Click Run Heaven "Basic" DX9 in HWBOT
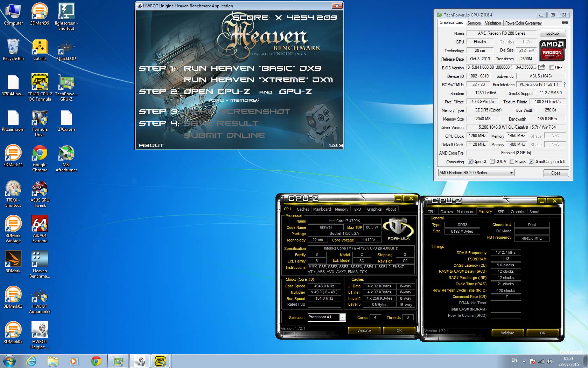The height and width of the screenshot is (368, 588). click(252, 68)
